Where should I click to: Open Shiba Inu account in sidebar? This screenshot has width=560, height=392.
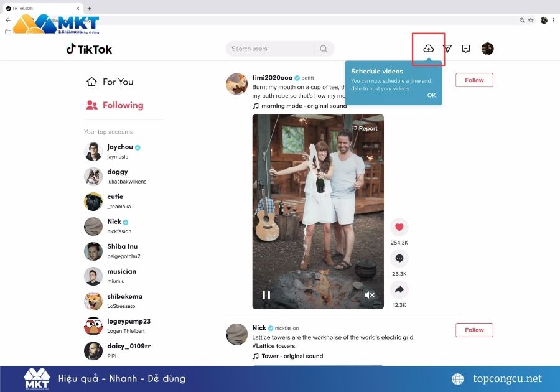[112, 251]
